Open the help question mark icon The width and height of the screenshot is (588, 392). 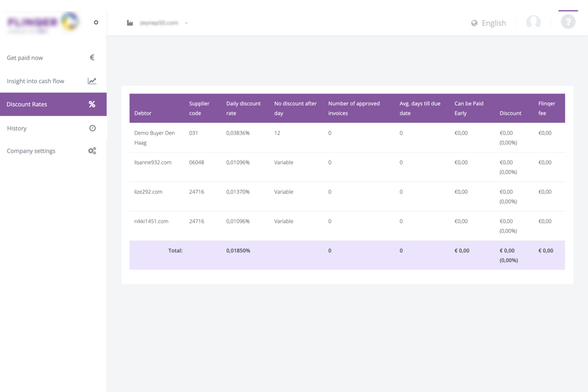(x=568, y=22)
